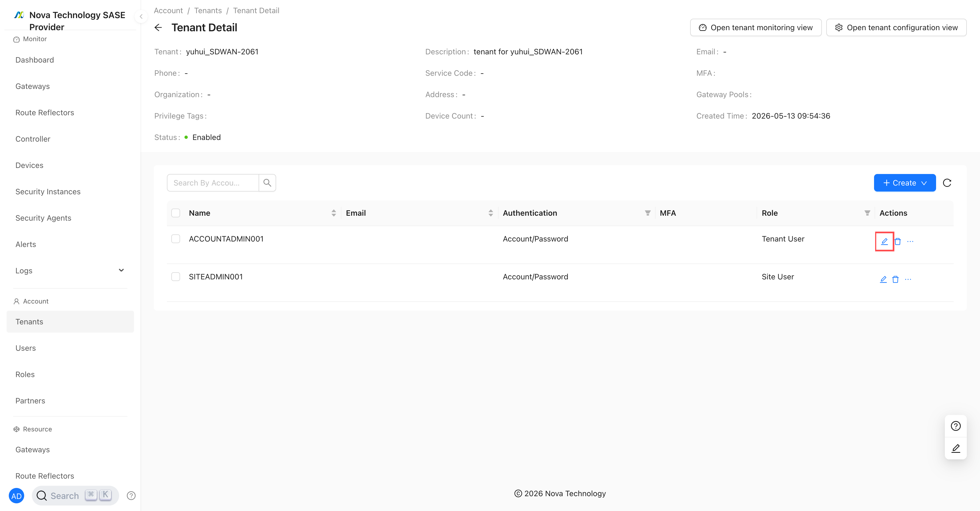
Task: Click the help icon beside sidebar search
Action: click(x=131, y=496)
